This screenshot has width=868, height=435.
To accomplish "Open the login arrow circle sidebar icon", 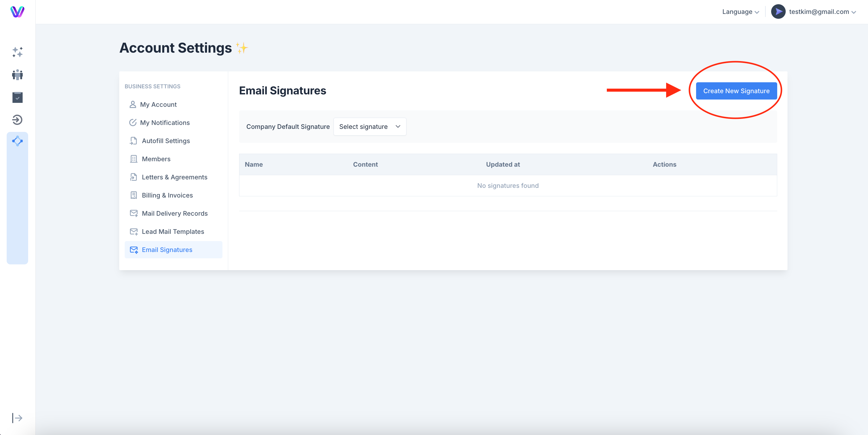I will click(x=17, y=120).
